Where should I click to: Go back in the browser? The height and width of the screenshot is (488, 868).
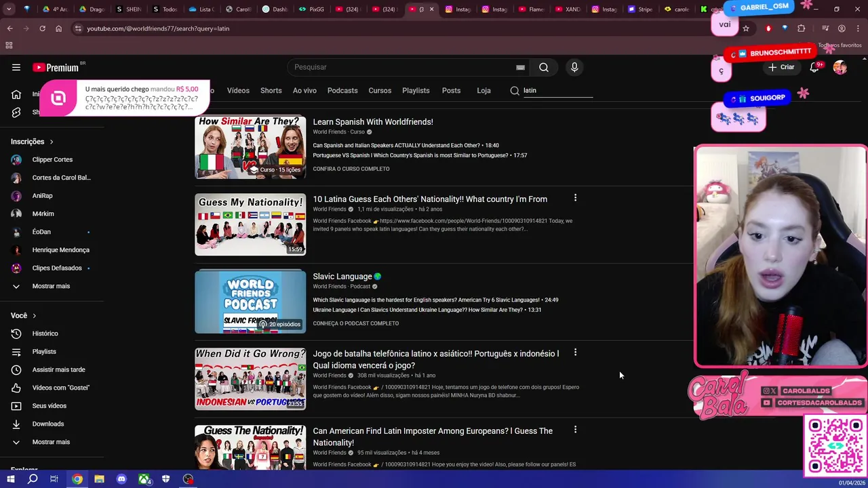[x=9, y=28]
